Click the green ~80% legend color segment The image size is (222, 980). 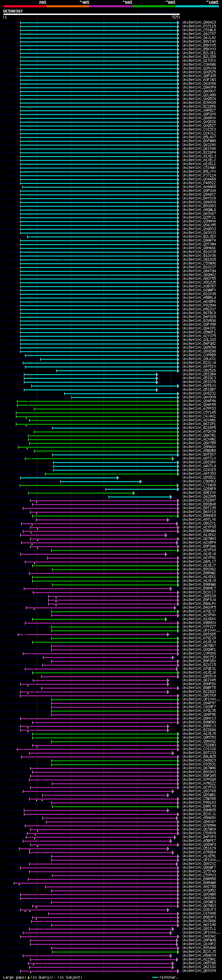[x=154, y=6]
